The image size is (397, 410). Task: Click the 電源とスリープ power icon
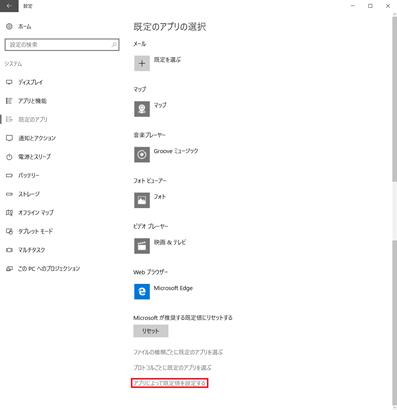(9, 157)
